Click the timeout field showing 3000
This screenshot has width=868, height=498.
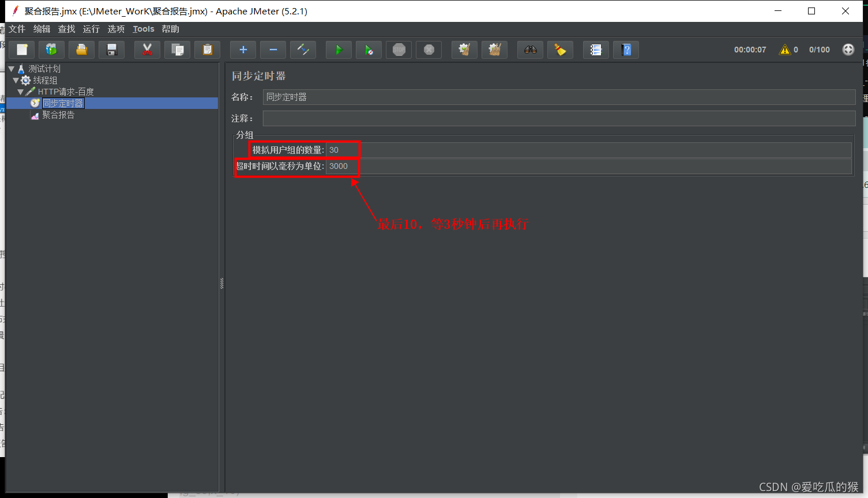(589, 166)
